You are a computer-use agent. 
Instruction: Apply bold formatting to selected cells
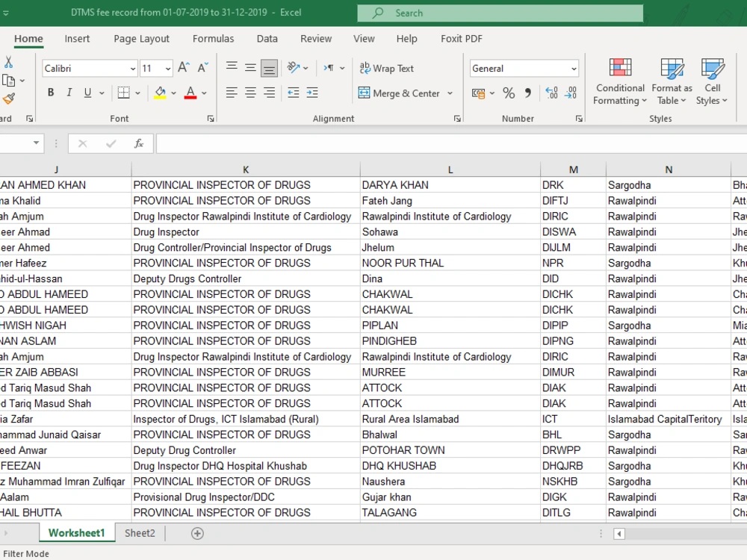tap(50, 93)
